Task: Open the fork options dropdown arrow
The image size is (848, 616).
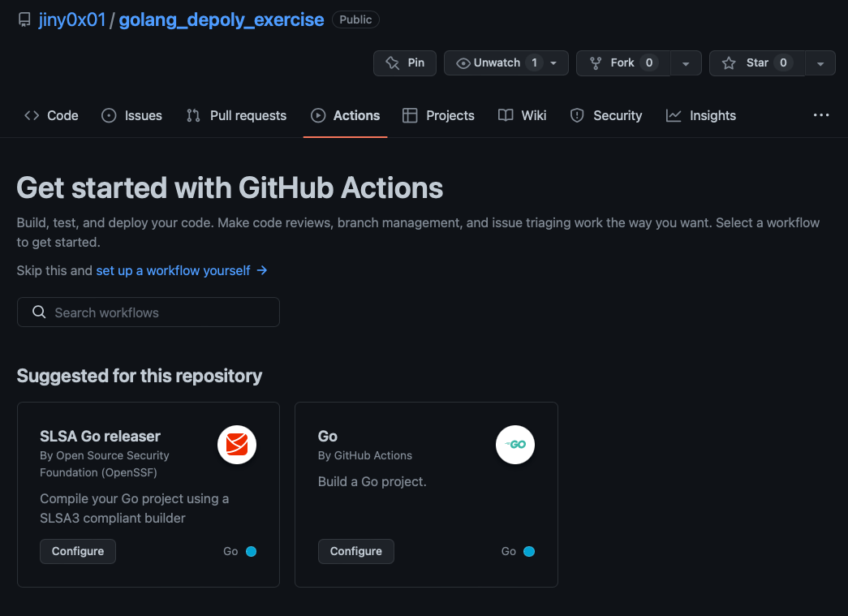Action: (686, 63)
